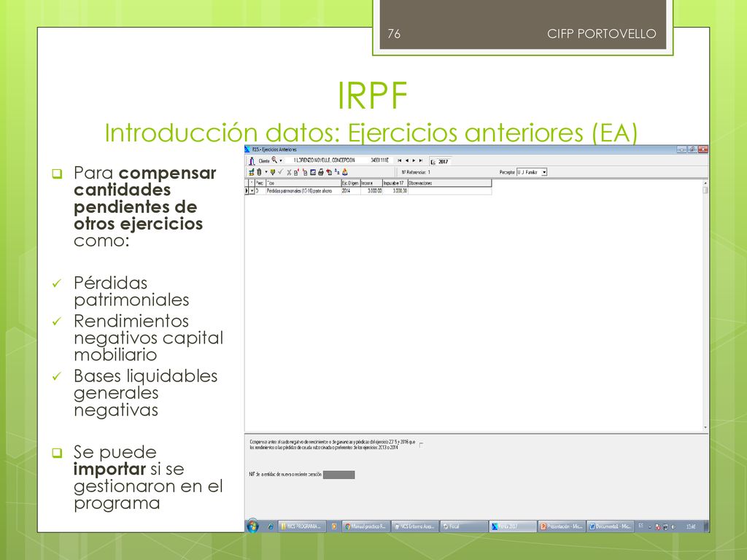Click the grid row selector arrow
747x560 pixels.
[x=247, y=191]
